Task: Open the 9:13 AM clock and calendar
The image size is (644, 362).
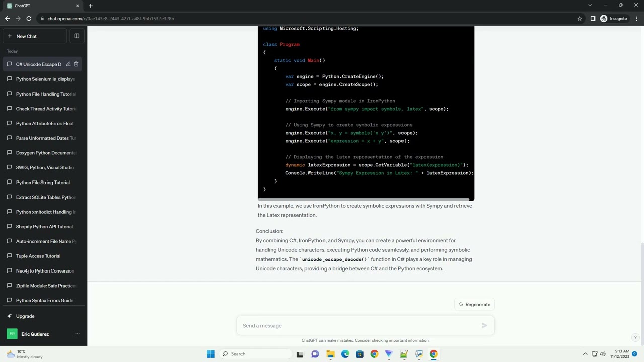Action: pos(620,354)
